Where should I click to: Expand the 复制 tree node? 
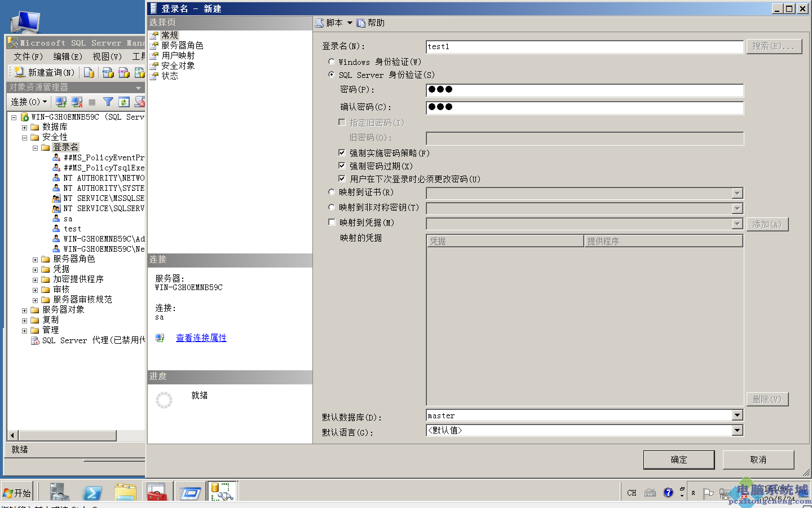[24, 321]
